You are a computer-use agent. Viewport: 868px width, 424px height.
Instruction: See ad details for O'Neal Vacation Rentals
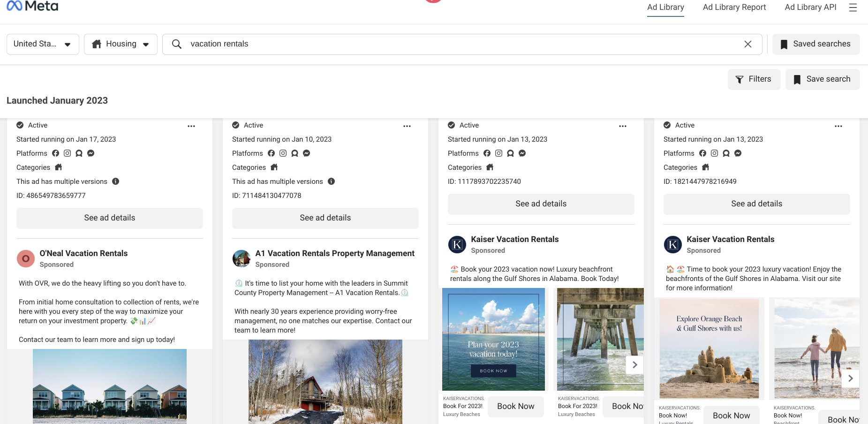click(x=110, y=218)
